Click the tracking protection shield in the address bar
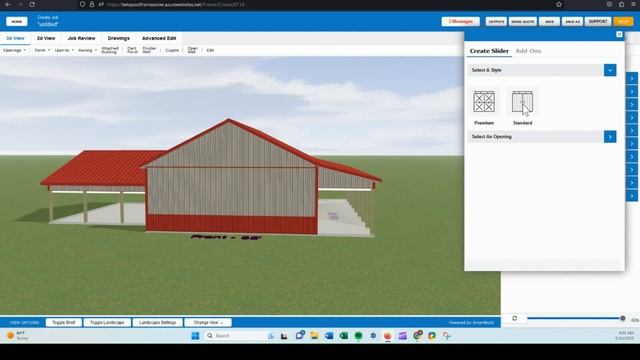640x360 pixels. (82, 4)
